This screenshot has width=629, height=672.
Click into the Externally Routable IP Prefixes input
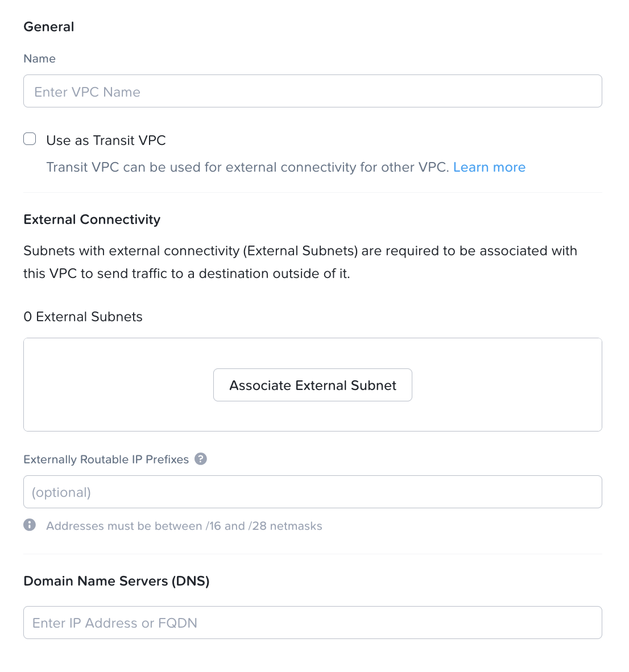click(x=312, y=492)
